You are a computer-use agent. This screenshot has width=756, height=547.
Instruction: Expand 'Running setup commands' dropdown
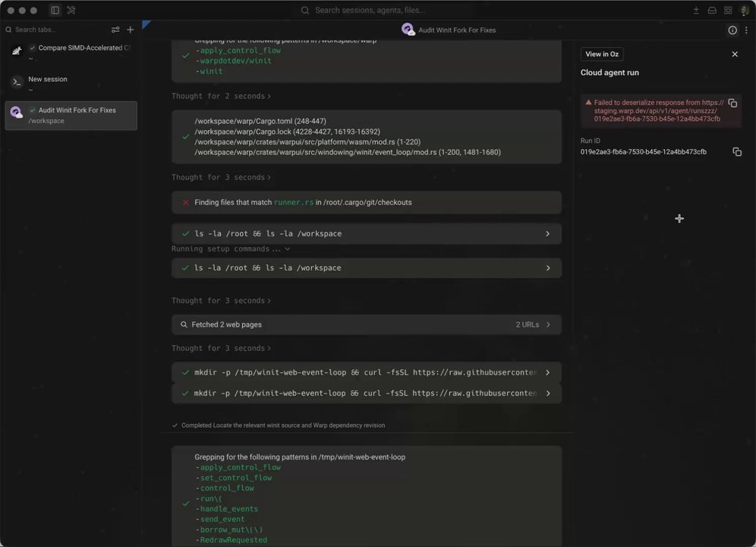pyautogui.click(x=231, y=248)
